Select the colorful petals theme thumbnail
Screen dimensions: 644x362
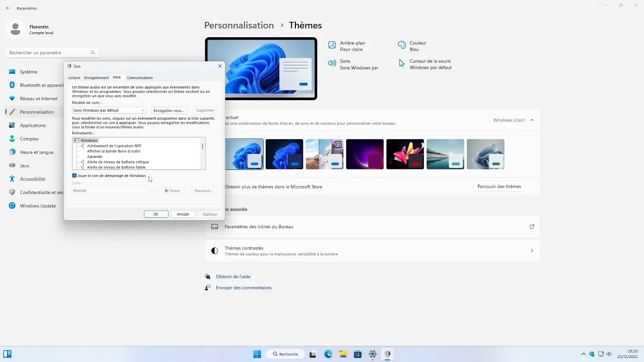(x=405, y=154)
